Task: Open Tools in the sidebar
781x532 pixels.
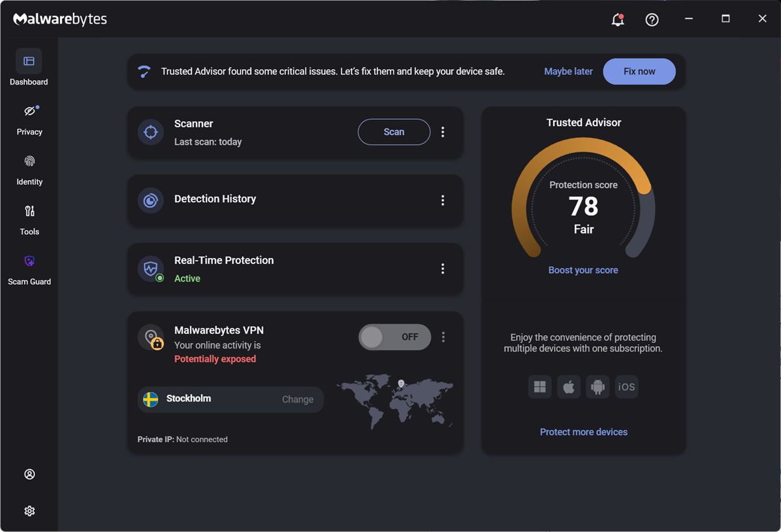Action: [29, 219]
